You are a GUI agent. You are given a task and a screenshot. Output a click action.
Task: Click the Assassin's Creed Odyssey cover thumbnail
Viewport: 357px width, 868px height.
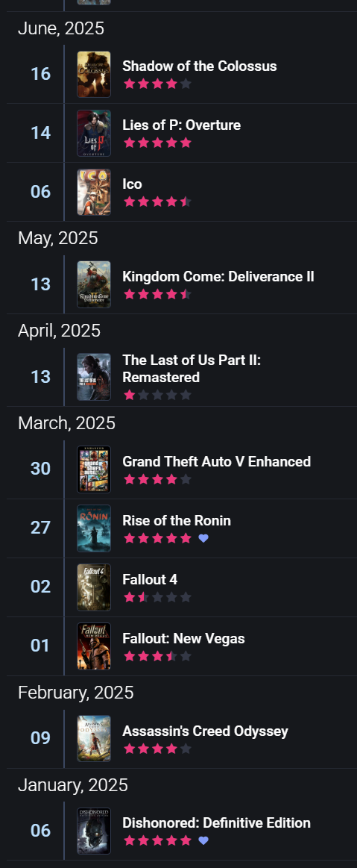(x=93, y=738)
